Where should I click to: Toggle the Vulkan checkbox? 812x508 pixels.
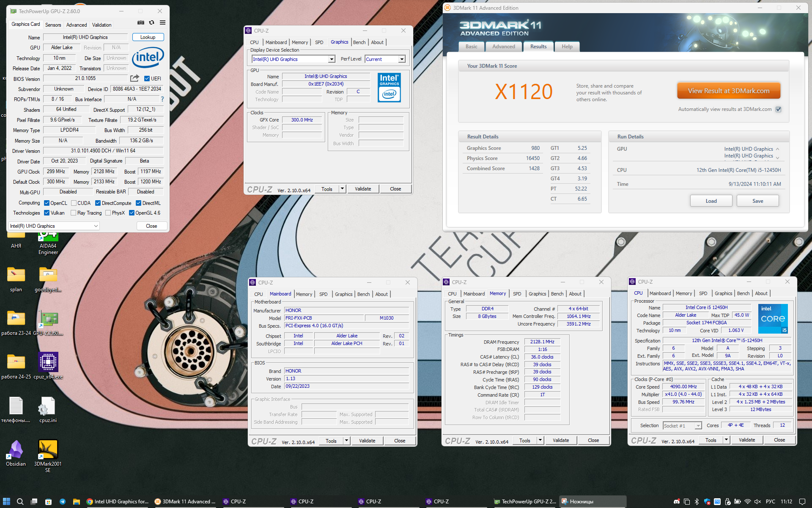47,213
